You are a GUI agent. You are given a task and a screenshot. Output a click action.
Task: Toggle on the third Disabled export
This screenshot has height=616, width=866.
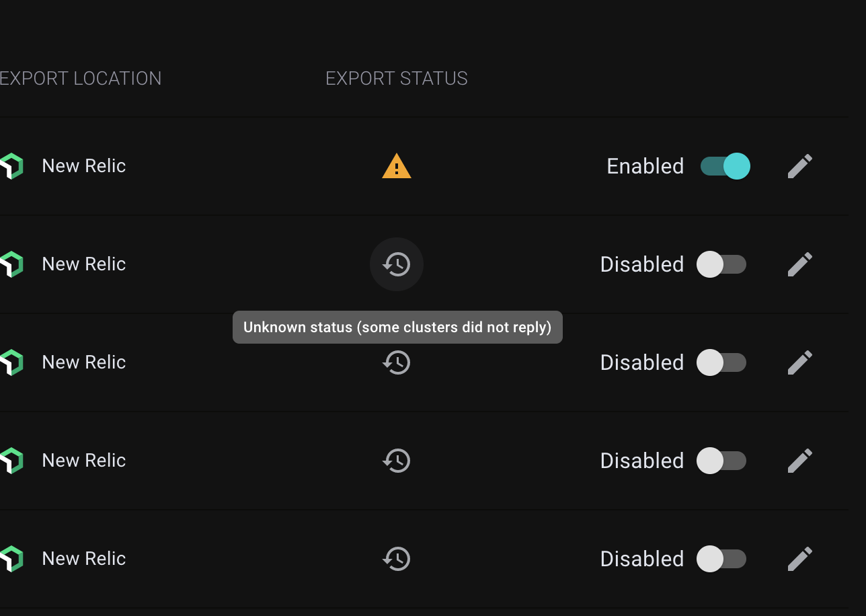pyautogui.click(x=723, y=362)
